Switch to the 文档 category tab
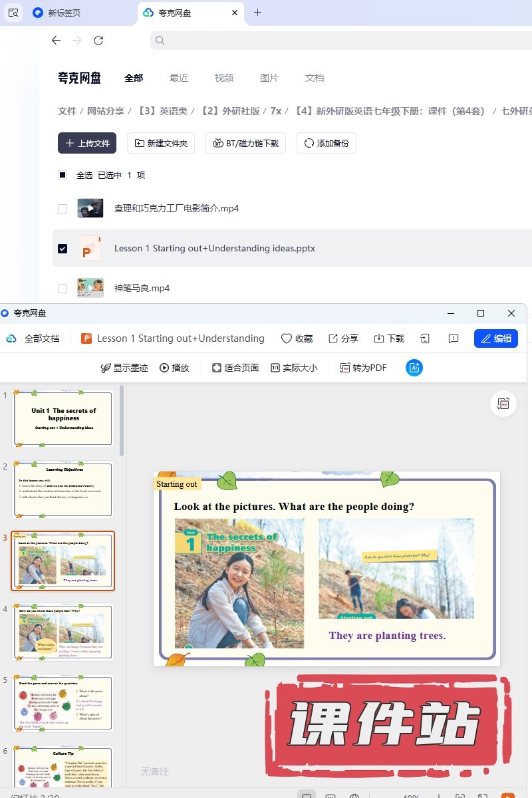The image size is (532, 798). [315, 78]
